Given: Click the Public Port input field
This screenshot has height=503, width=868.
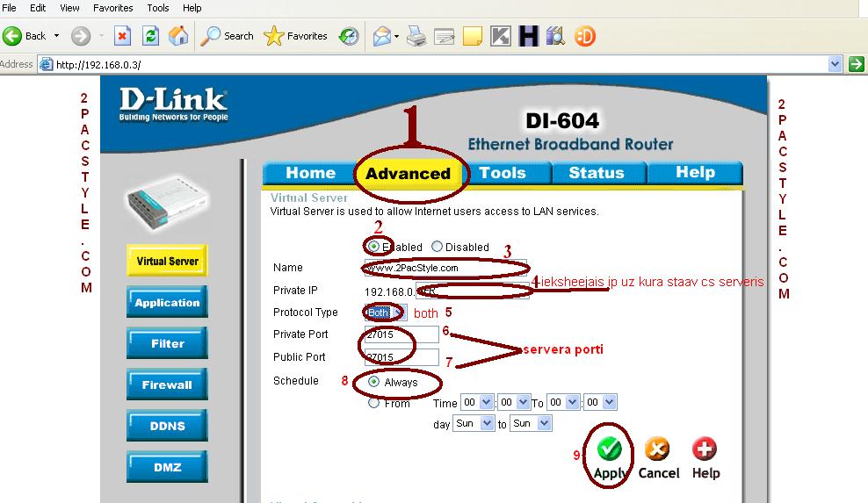Looking at the screenshot, I should pyautogui.click(x=401, y=357).
